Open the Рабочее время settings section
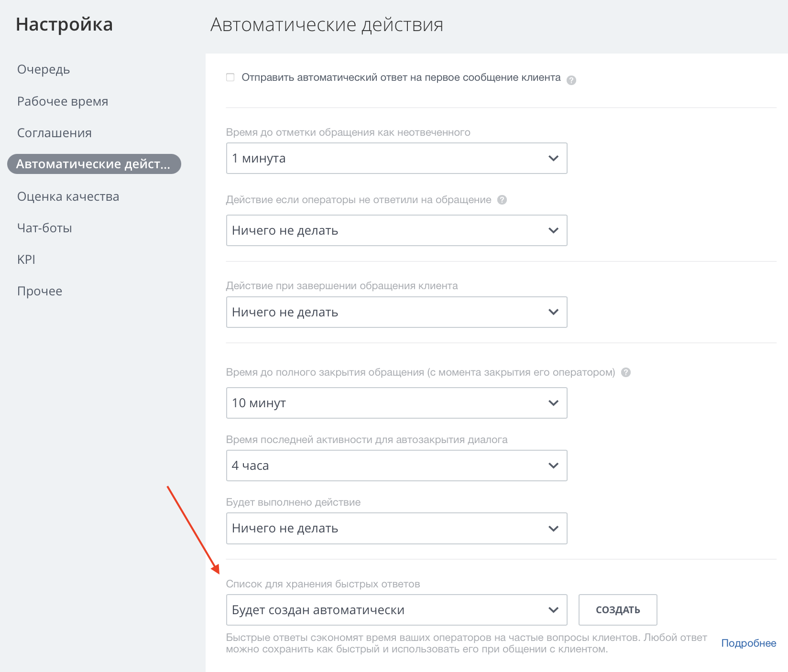The width and height of the screenshot is (788, 672). tap(63, 101)
